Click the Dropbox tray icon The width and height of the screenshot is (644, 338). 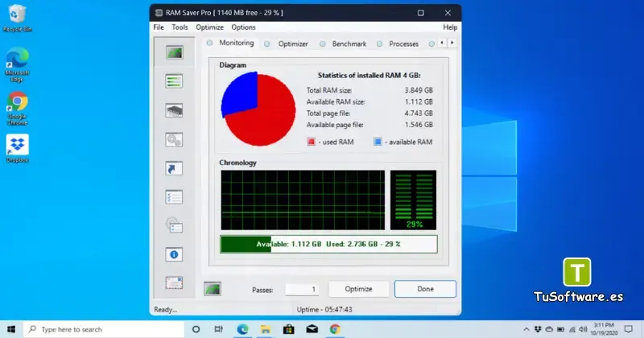click(x=538, y=329)
